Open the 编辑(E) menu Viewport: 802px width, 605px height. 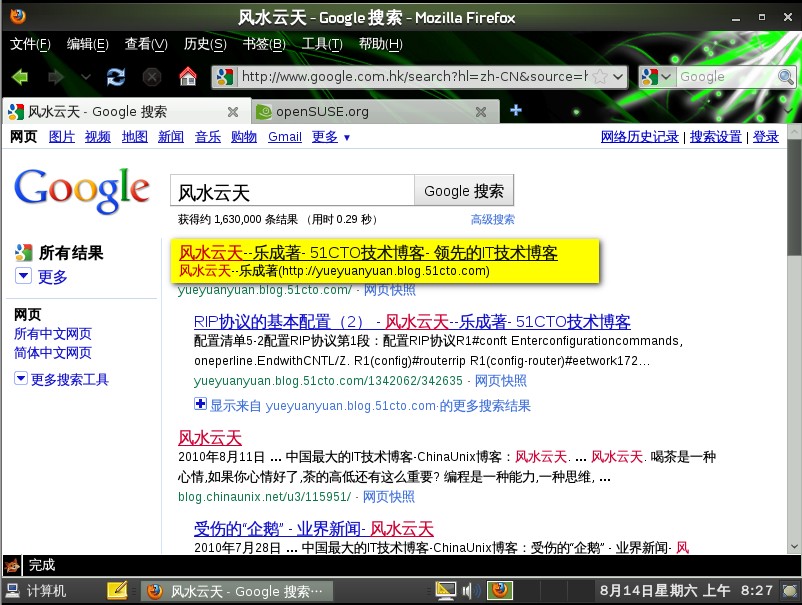coord(87,44)
